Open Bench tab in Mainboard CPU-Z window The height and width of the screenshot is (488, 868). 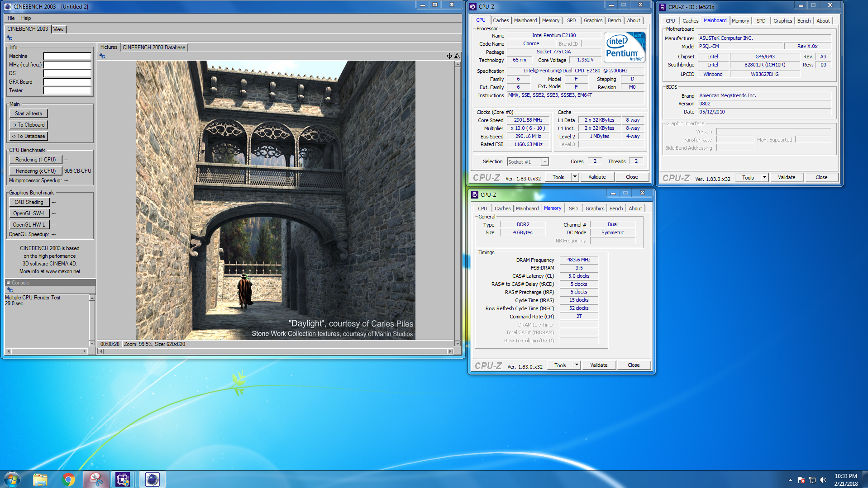804,21
